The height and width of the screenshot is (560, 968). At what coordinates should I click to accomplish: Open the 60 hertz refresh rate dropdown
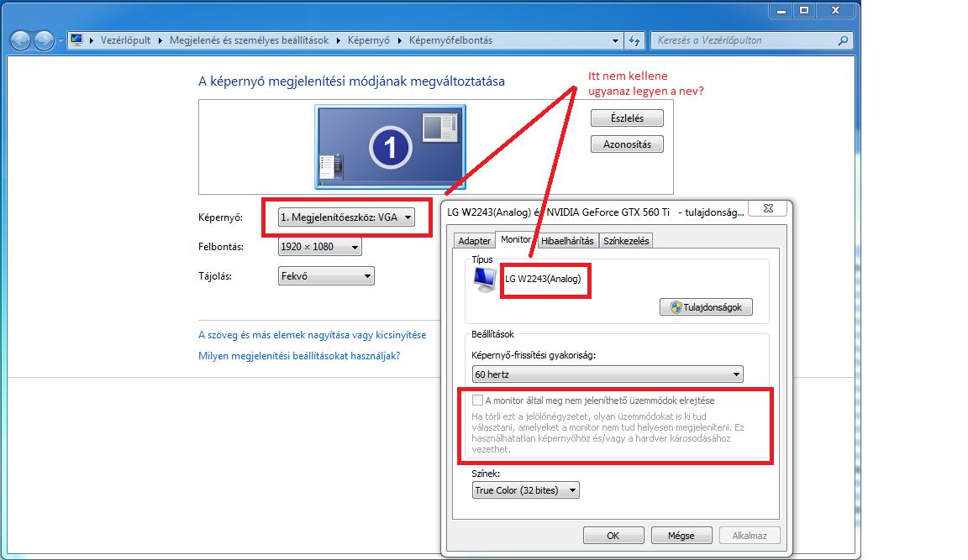pyautogui.click(x=608, y=374)
